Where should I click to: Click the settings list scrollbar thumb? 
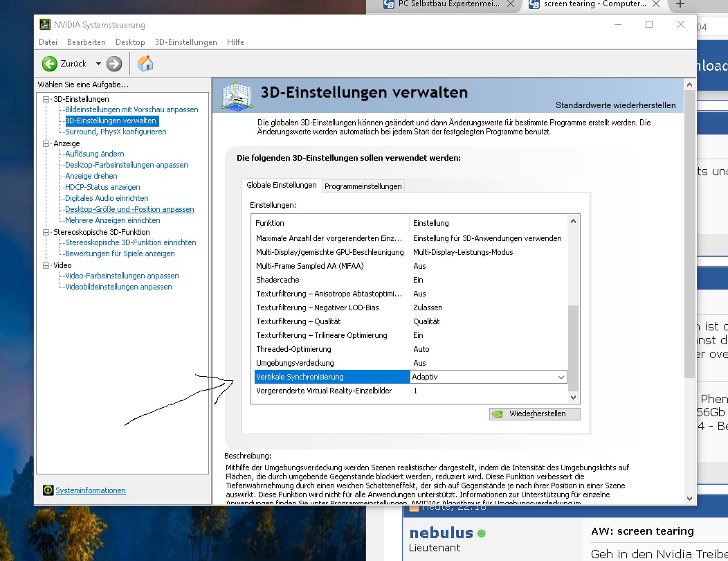coord(574,348)
